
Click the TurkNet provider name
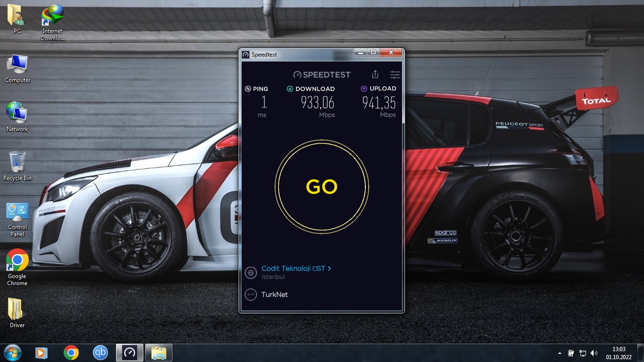coord(275,295)
